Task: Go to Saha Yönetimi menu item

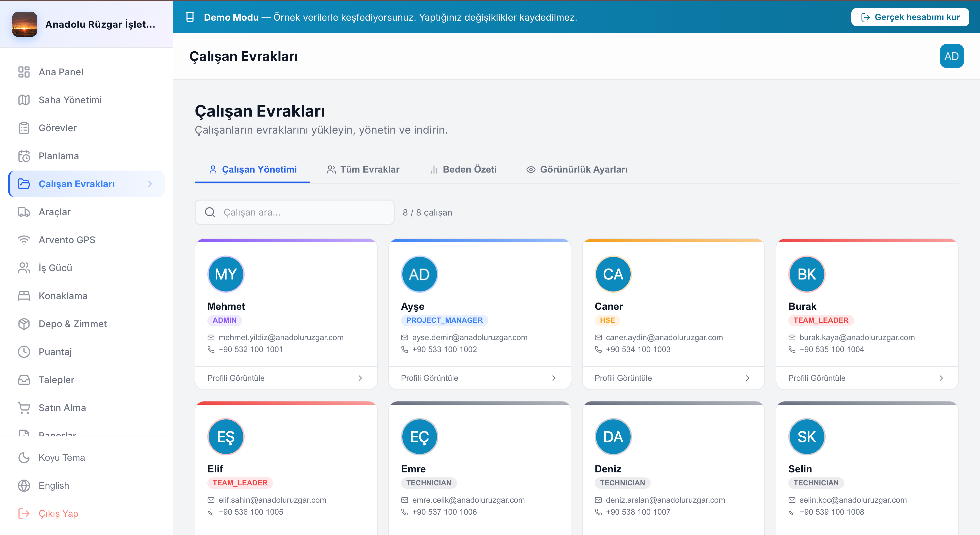Action: pyautogui.click(x=86, y=100)
